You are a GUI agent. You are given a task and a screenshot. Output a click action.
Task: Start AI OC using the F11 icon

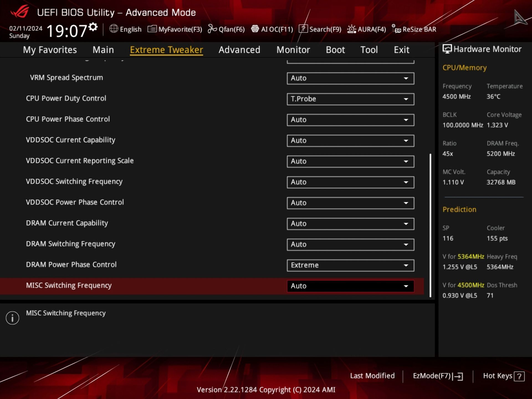pyautogui.click(x=255, y=29)
